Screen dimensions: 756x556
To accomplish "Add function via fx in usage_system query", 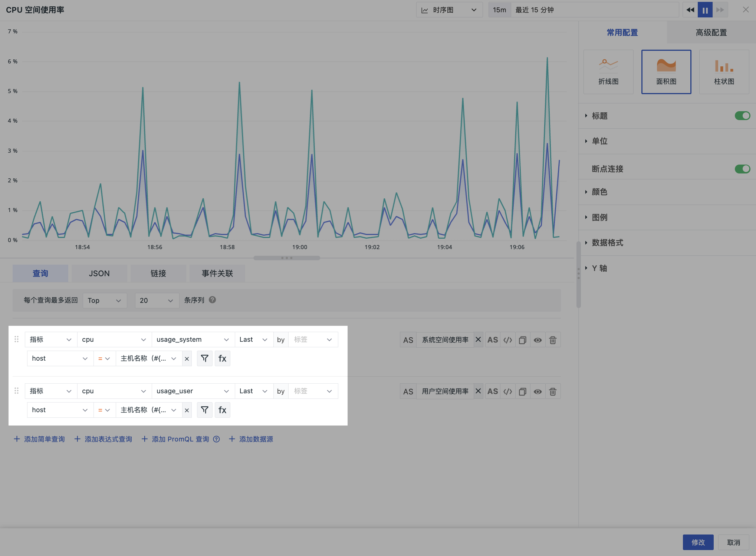I will pyautogui.click(x=222, y=358).
